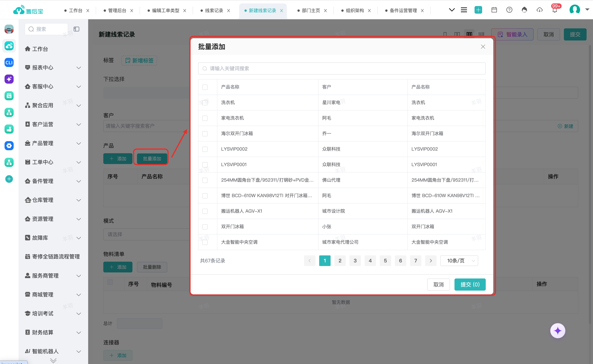
Task: Click the floating purple AI sparkle button
Action: [x=558, y=331]
